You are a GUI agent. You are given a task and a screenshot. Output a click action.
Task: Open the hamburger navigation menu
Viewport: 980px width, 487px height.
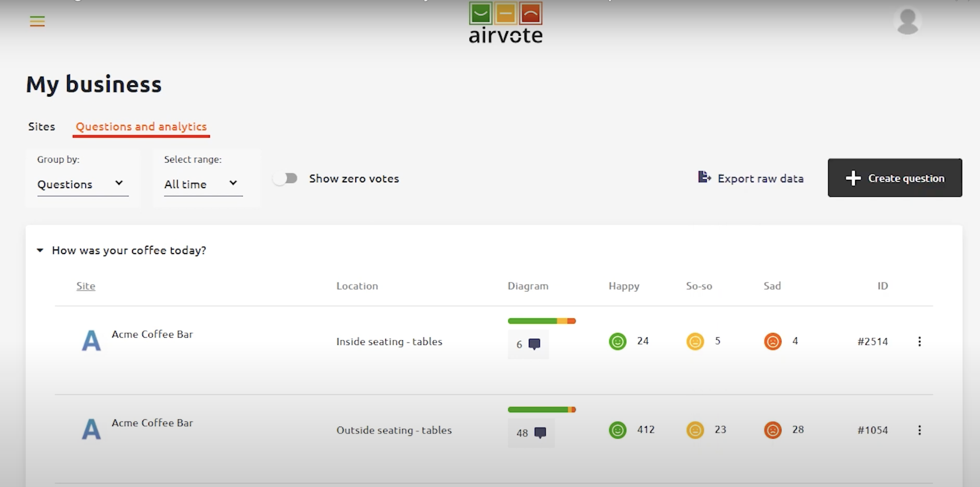click(37, 21)
